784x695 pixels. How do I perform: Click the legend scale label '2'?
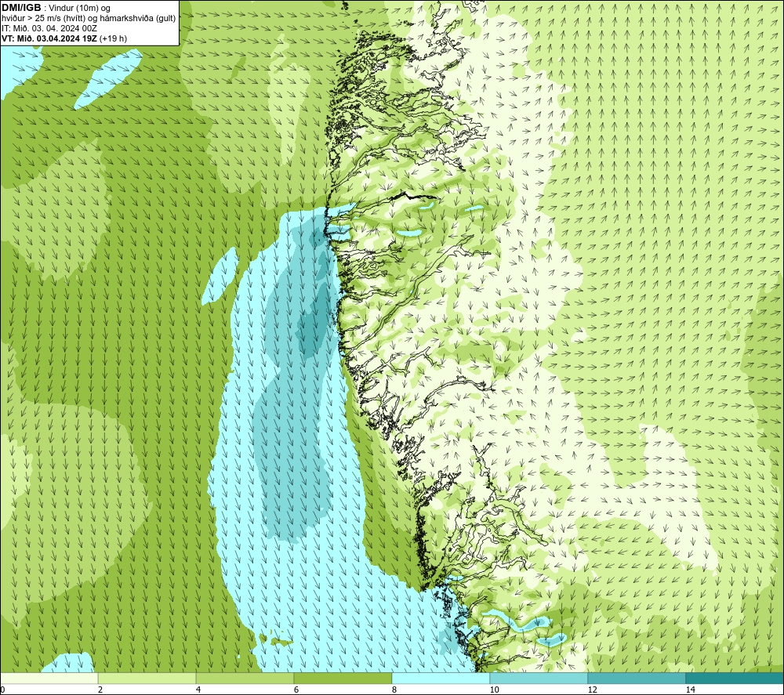point(100,690)
